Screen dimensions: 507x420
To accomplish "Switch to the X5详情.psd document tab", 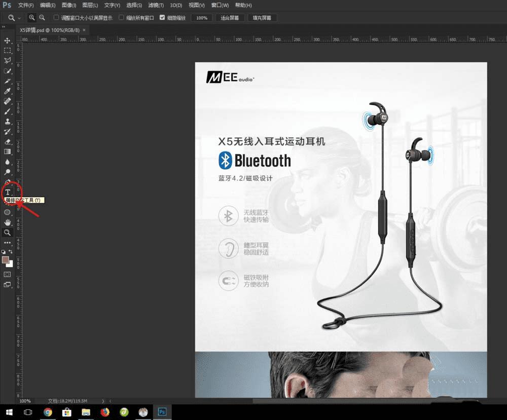I will 50,30.
